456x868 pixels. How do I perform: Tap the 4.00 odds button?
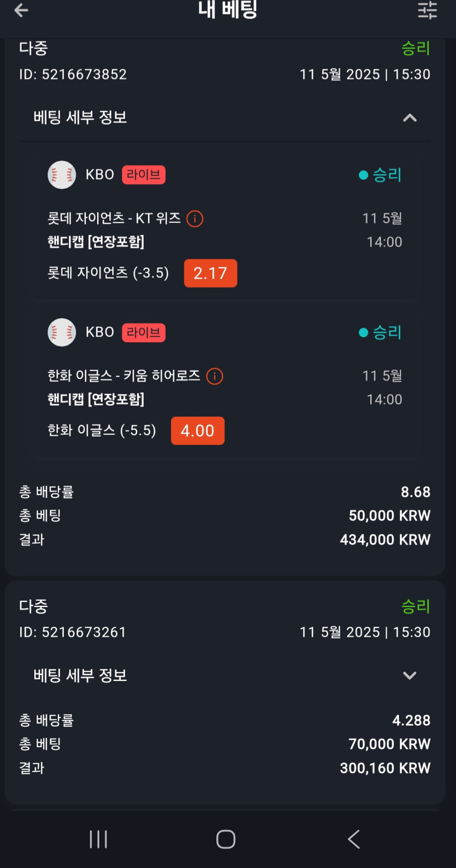[x=197, y=431]
